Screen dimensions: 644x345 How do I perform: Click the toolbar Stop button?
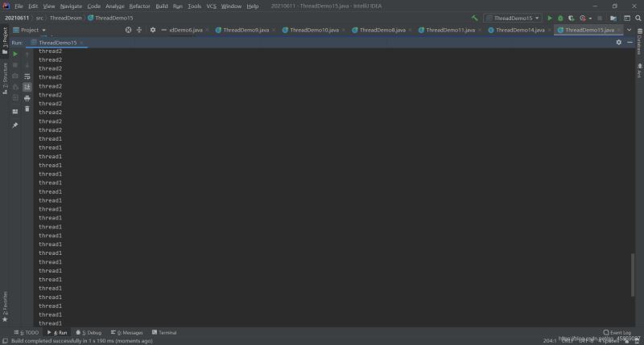600,18
